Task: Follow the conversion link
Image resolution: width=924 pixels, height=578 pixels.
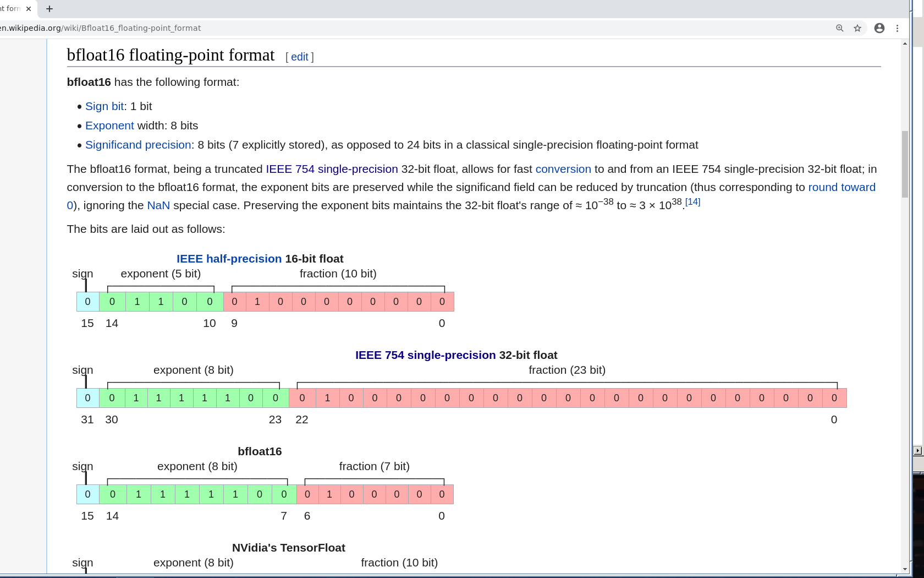Action: [563, 169]
